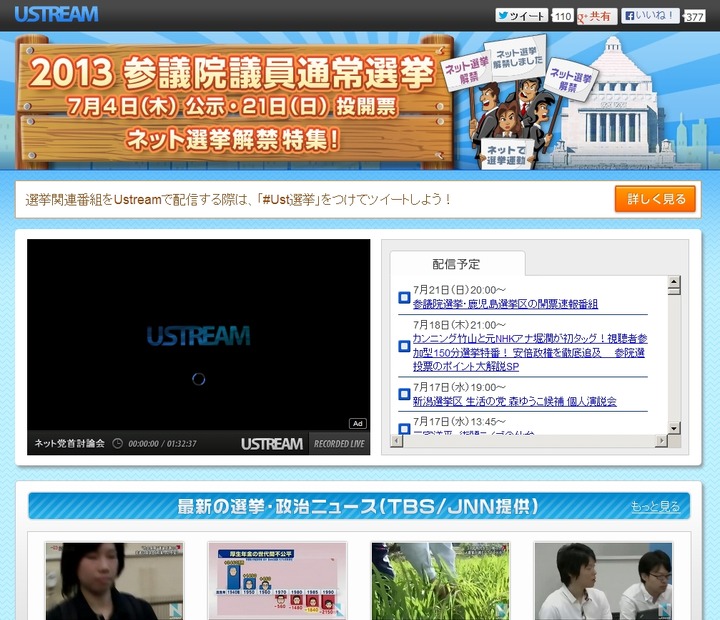Click the Google+ 共有 button
Screen dimensions: 720x620
tap(597, 17)
